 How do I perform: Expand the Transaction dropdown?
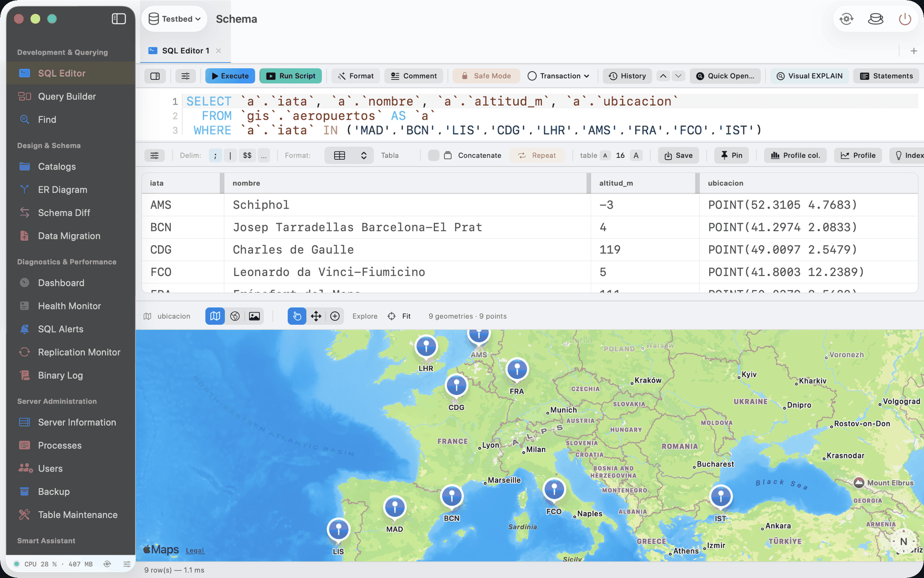tap(558, 76)
